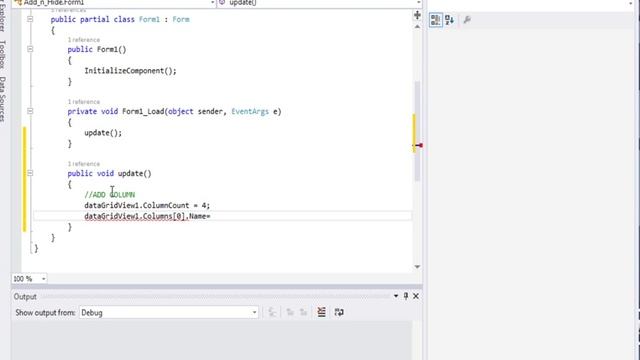Click the '1 reference' link above Form1_Load
Image resolution: width=640 pixels, height=360 pixels.
[84, 102]
